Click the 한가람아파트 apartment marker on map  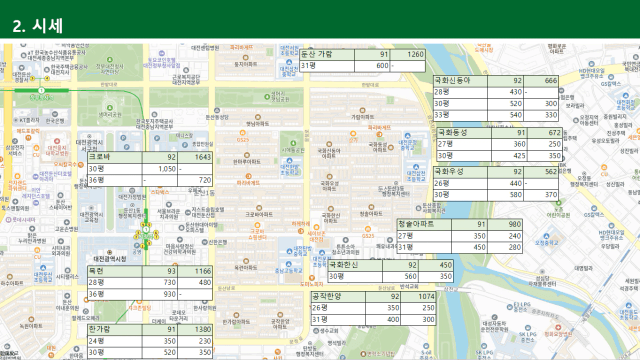coord(236,315)
